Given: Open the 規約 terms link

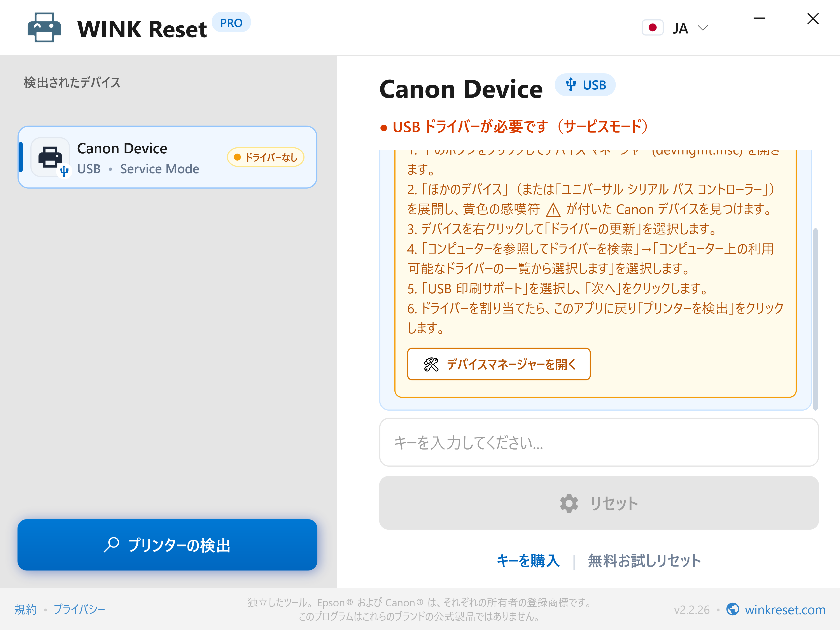Looking at the screenshot, I should click(25, 609).
